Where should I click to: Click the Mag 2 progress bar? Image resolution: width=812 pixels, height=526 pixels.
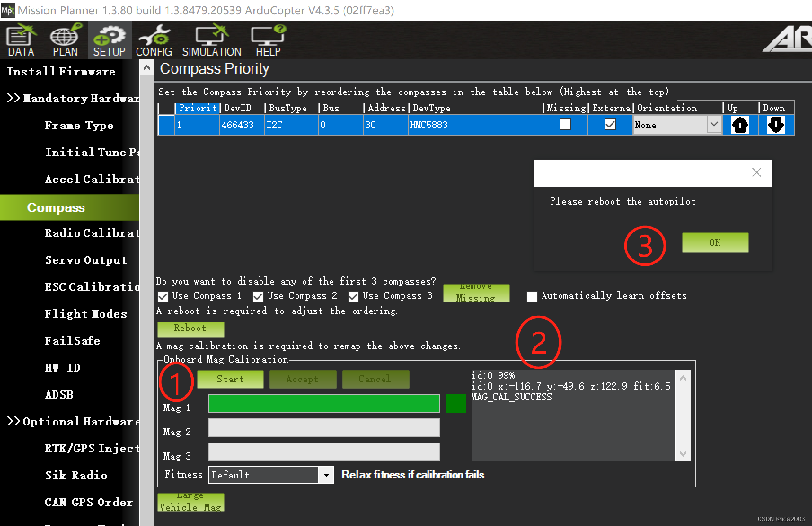324,428
